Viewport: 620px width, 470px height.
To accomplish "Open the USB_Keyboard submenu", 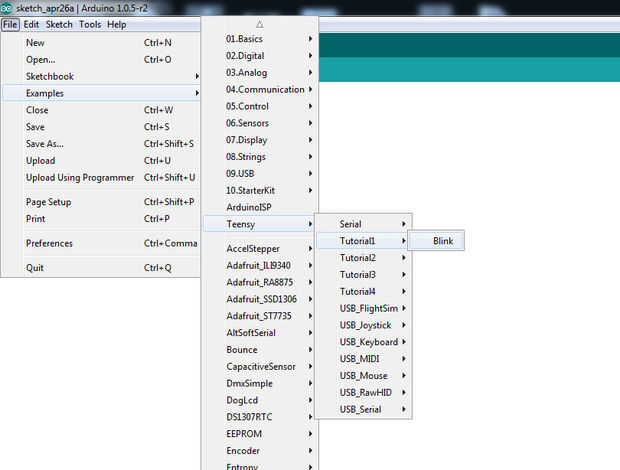I will 363,342.
